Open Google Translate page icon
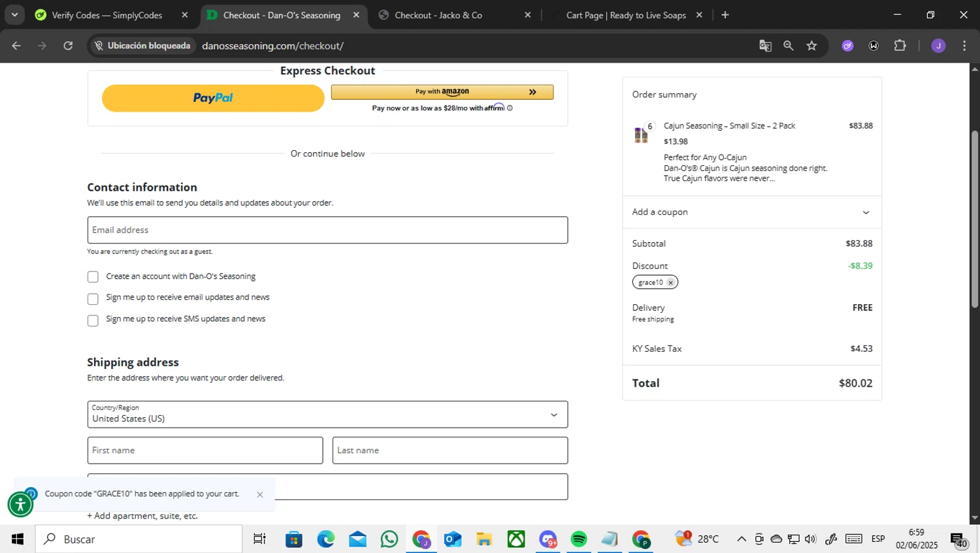The height and width of the screenshot is (553, 980). point(765,46)
